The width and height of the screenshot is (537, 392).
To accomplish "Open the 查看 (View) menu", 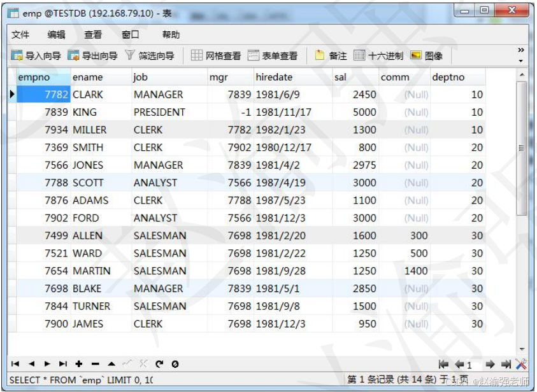I will pos(93,34).
